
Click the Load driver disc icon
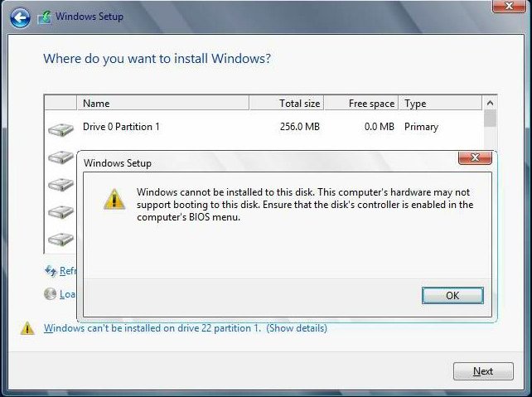click(x=51, y=294)
